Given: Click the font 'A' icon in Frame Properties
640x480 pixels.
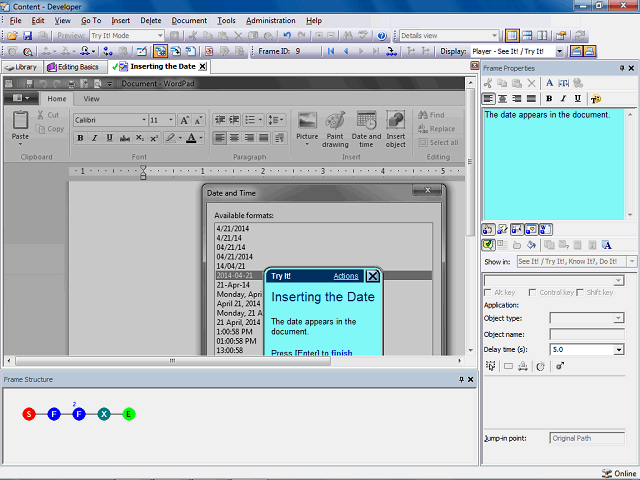Looking at the screenshot, I should click(549, 83).
